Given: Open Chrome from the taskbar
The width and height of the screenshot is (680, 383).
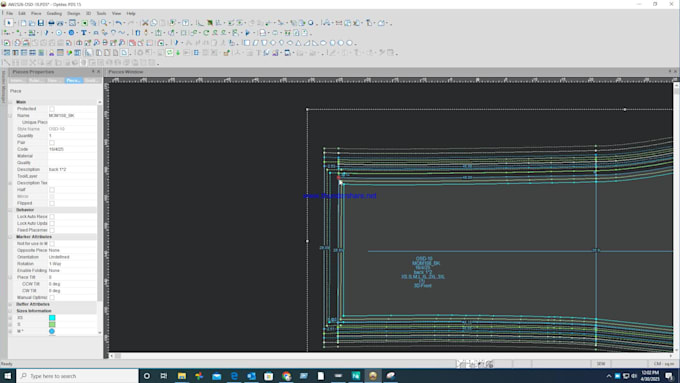Looking at the screenshot, I should click(286, 376).
